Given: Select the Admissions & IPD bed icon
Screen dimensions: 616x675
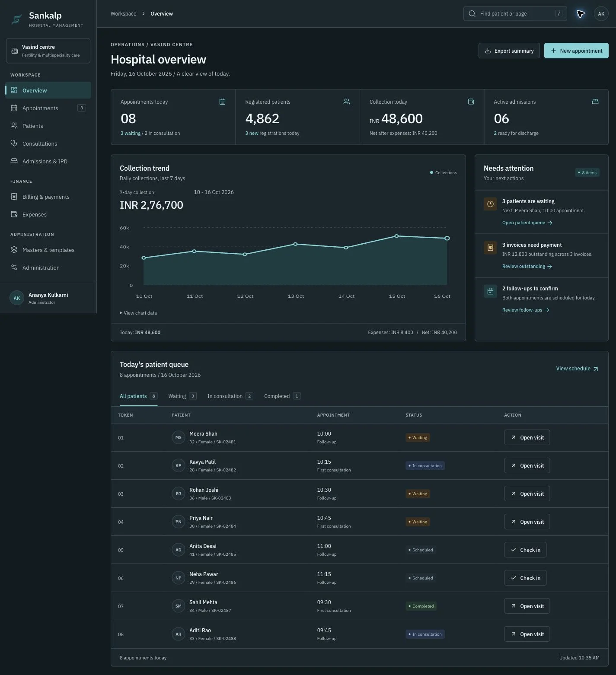Looking at the screenshot, I should [x=14, y=161].
